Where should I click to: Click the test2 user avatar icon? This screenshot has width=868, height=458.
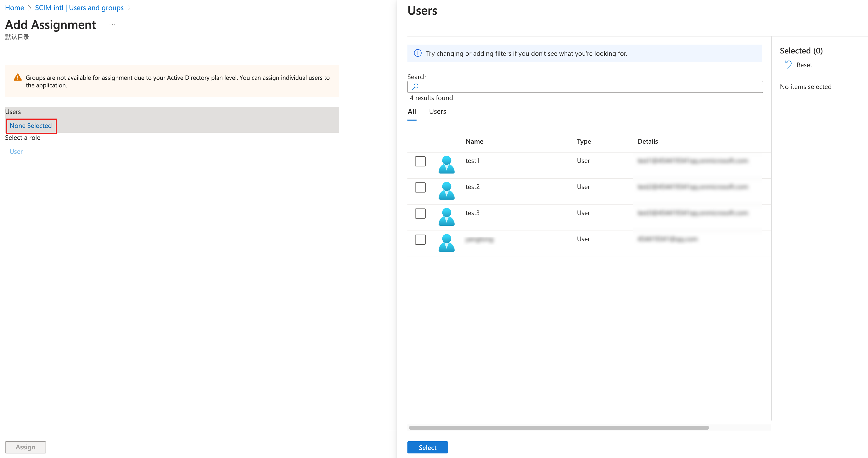point(446,190)
